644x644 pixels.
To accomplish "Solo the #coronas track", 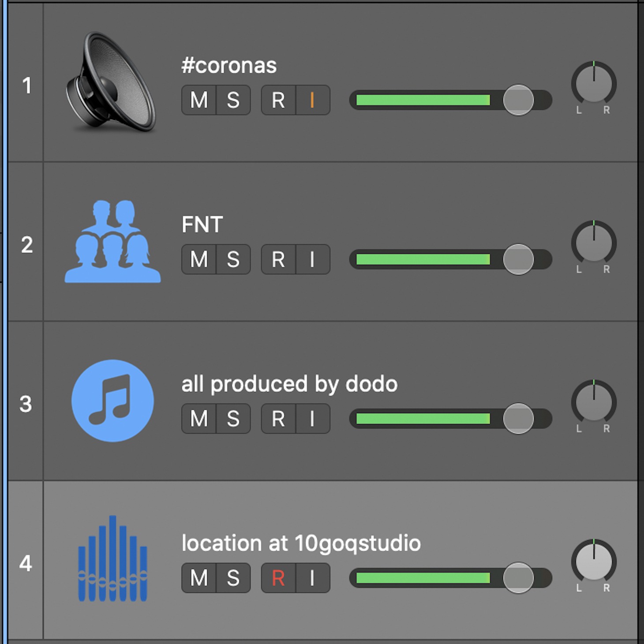I will click(x=233, y=101).
